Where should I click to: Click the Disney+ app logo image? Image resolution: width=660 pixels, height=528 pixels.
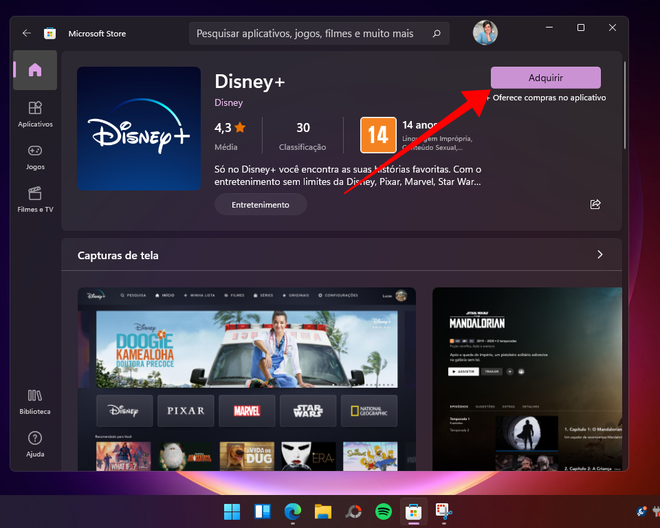(139, 128)
